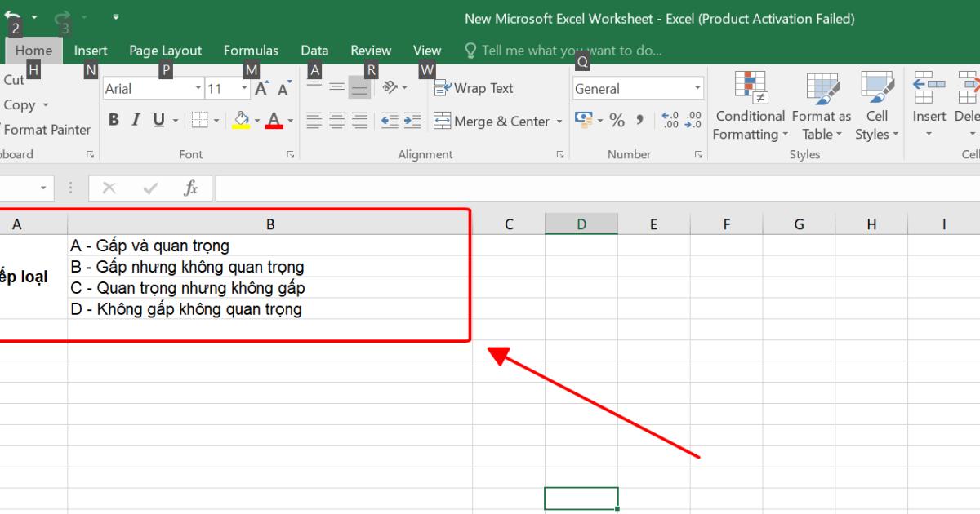Toggle Italic text formatting
This screenshot has width=980, height=514.
pos(136,121)
